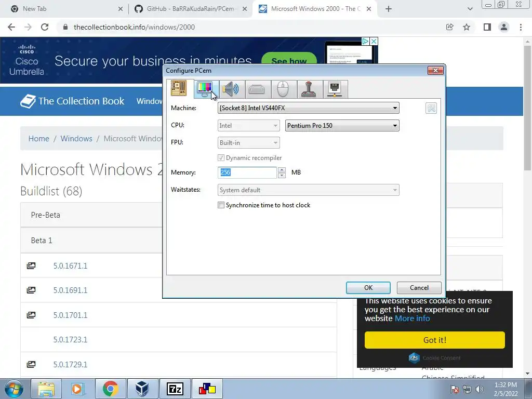Open VirtualBox from taskbar
The height and width of the screenshot is (399, 532).
point(142,389)
